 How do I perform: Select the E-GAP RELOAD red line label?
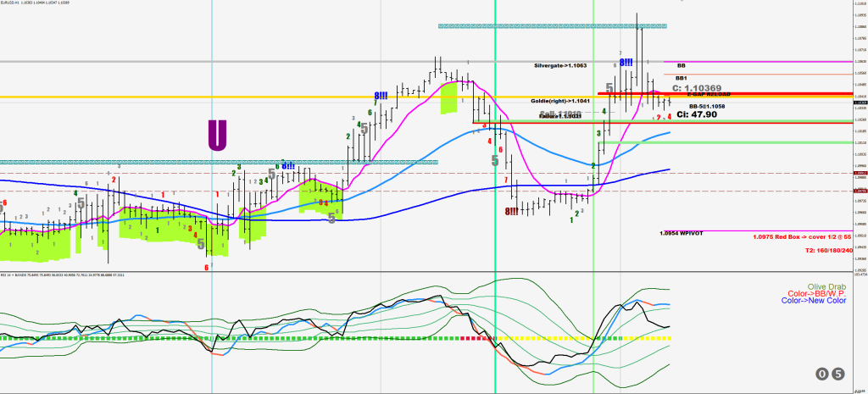pos(704,94)
